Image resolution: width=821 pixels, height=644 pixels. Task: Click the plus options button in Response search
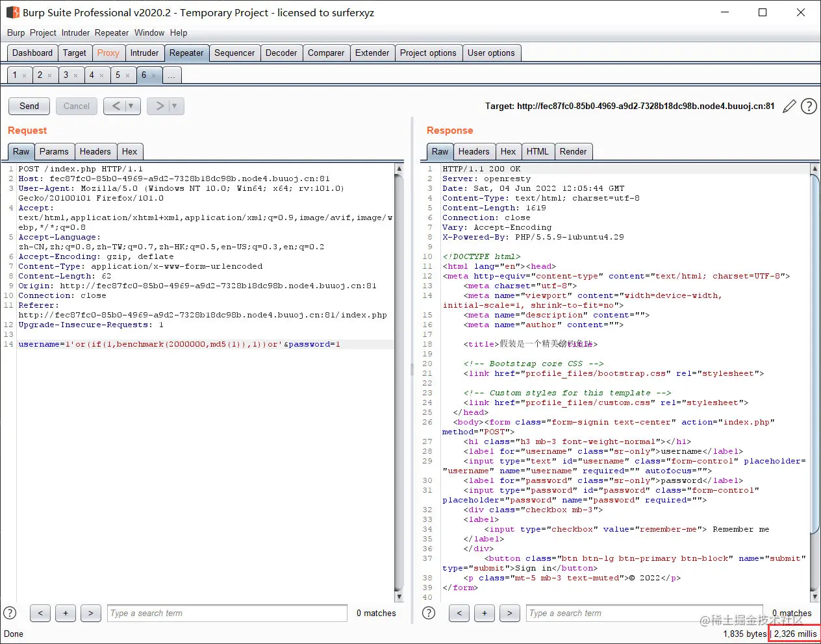click(485, 613)
